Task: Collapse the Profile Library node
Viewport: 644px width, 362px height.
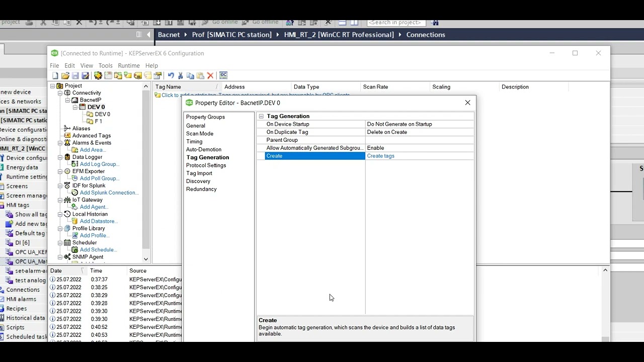Action: click(x=60, y=228)
